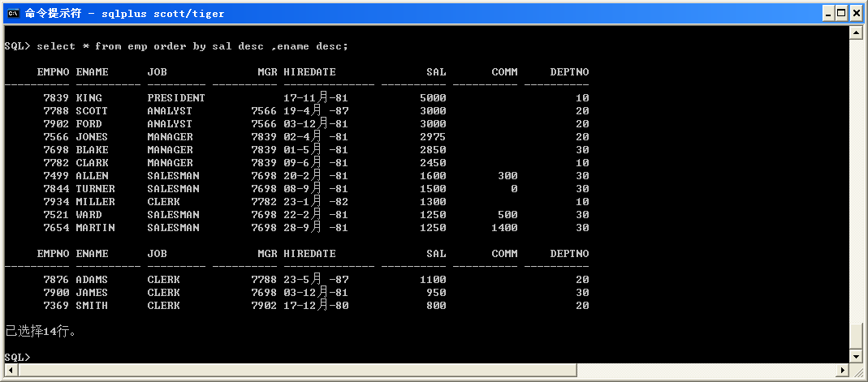Minimize the sqlplus command prompt window
This screenshot has width=868, height=382.
click(x=827, y=13)
